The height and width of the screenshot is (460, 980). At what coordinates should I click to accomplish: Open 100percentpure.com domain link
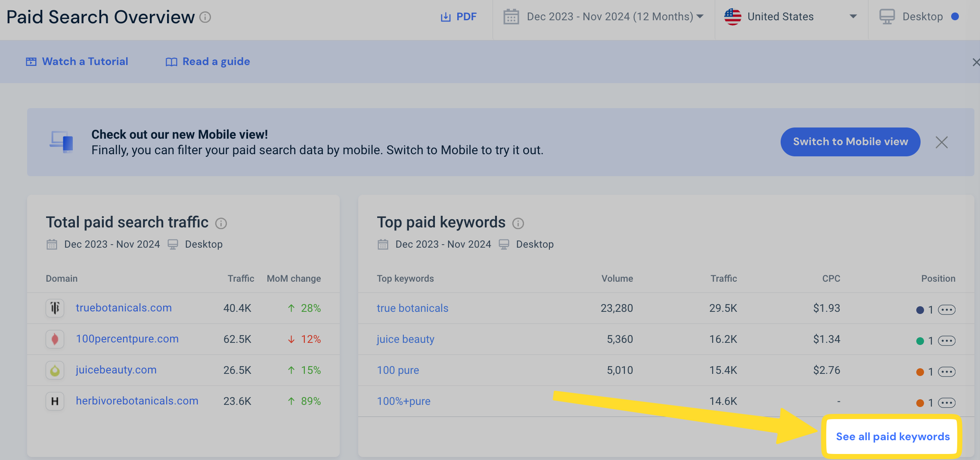[x=127, y=339]
